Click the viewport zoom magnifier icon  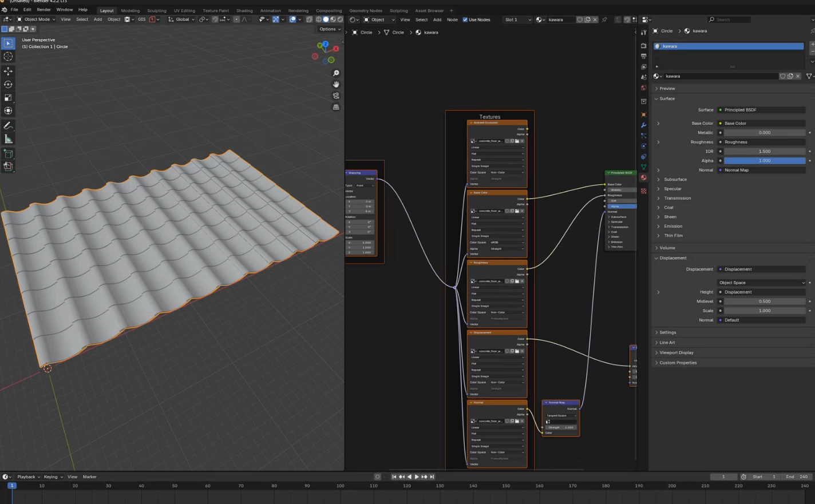point(336,73)
